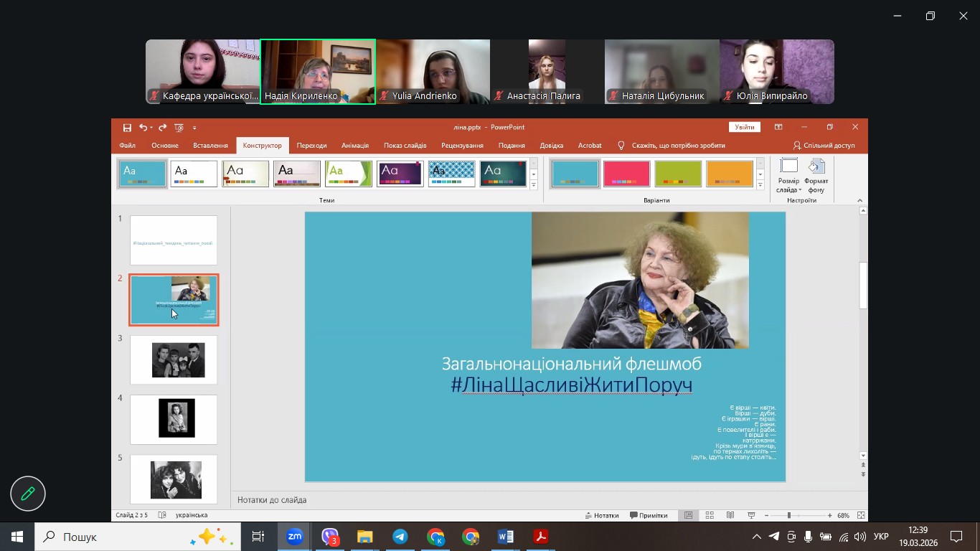Collapse the ribbon with the chevron arrow
This screenshot has height=551, width=980.
pos(859,200)
